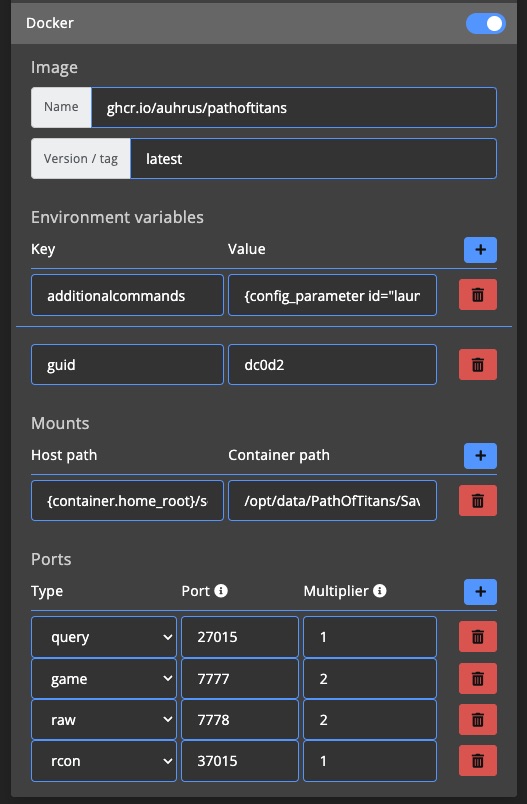Click the Name label addon

[x=61, y=107]
